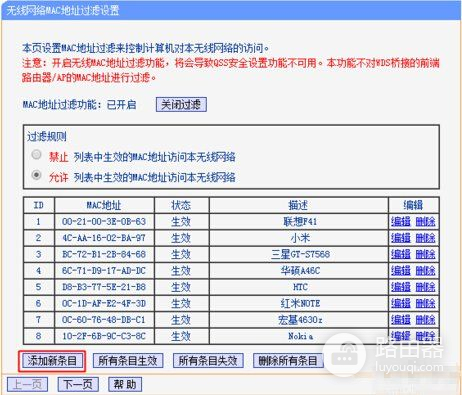462x395 pixels.
Task: Click the 红米NOTE description cell
Action: coord(299,303)
